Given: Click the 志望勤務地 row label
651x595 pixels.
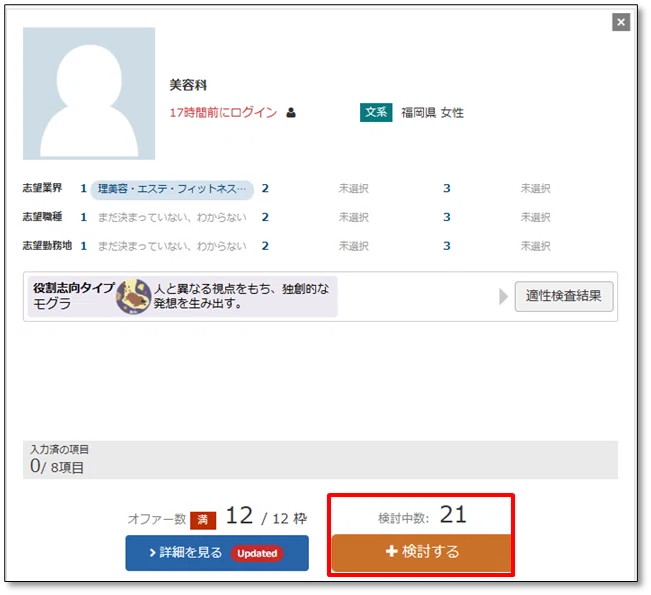Looking at the screenshot, I should pos(47,245).
